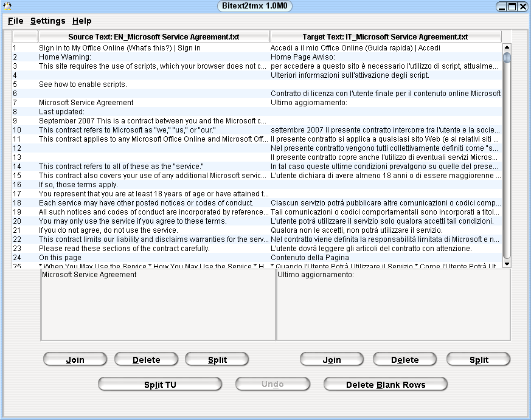Select target cell "L'utente dichiara di avere almeno 18 anni…"
This screenshot has width=531, height=420.
(x=386, y=176)
